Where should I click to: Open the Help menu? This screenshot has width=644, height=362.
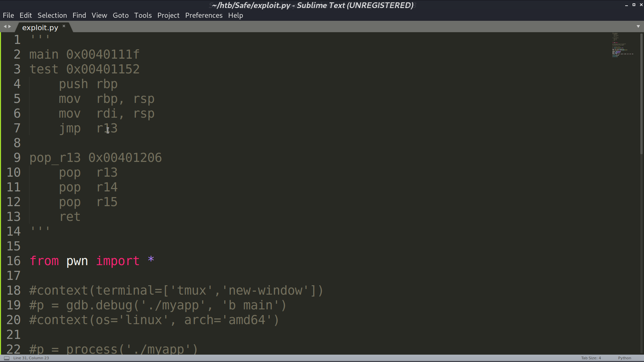[x=235, y=15]
